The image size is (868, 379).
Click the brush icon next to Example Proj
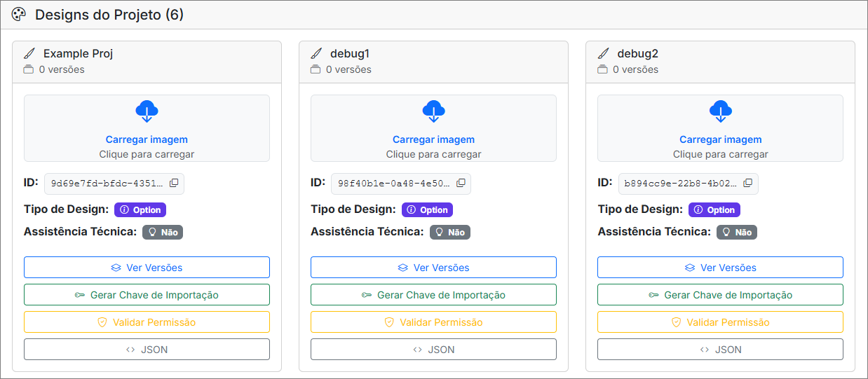click(29, 53)
